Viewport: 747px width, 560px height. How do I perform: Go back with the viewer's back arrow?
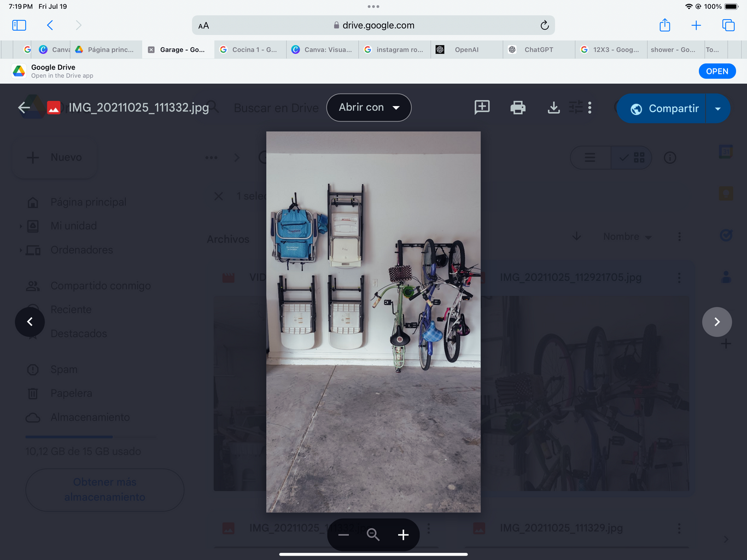click(24, 108)
